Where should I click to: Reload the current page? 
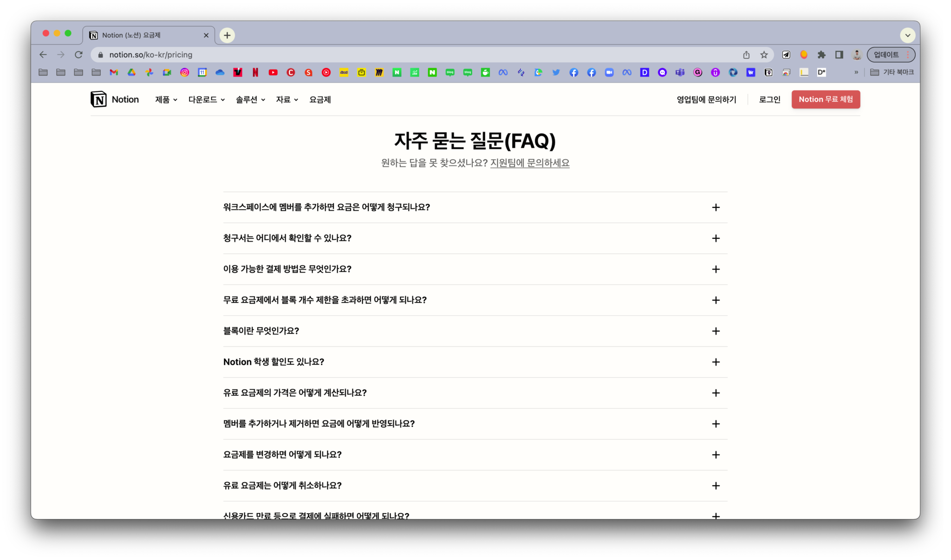78,55
